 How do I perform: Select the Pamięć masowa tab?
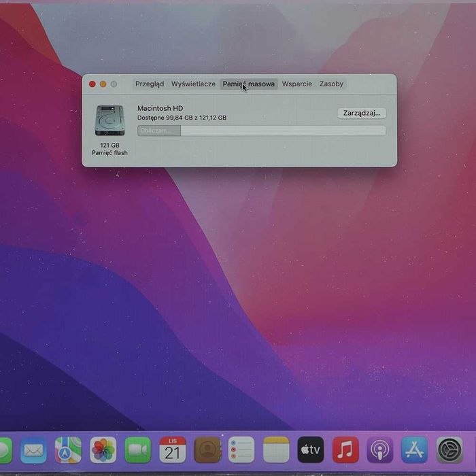tap(249, 84)
